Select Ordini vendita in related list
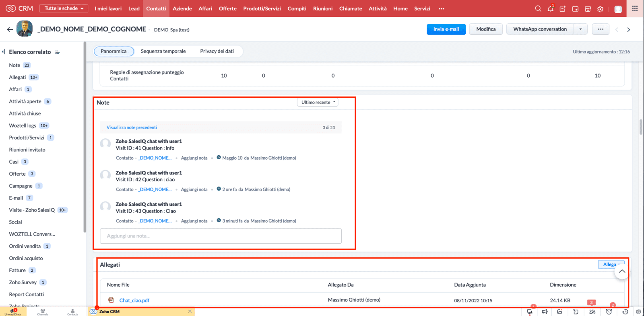Viewport: 644px width, 316px height. [25, 246]
